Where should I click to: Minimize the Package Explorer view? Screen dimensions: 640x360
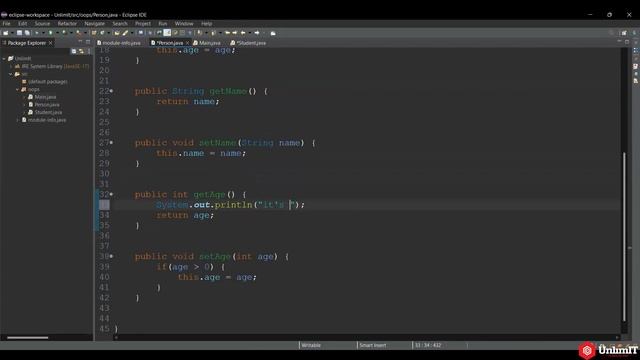[x=80, y=42]
